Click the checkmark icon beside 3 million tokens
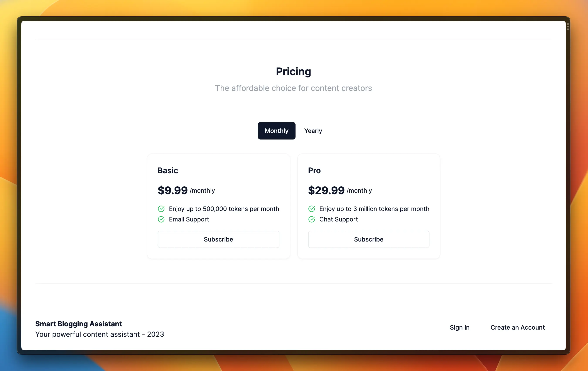This screenshot has width=588, height=371. pyautogui.click(x=312, y=209)
